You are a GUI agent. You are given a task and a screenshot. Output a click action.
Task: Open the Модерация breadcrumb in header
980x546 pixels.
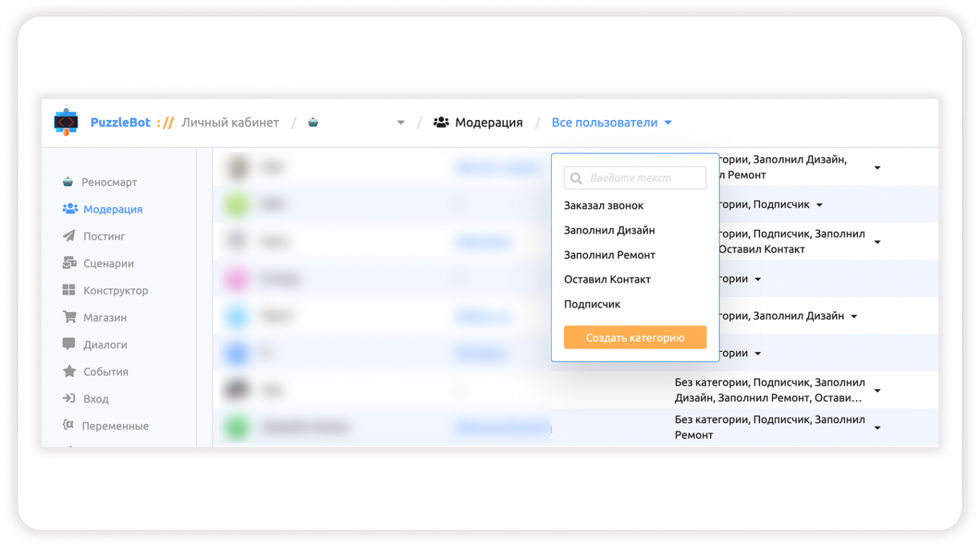[x=489, y=122]
